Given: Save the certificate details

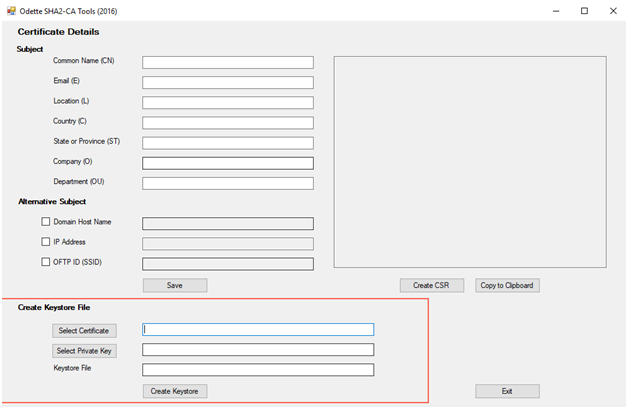Looking at the screenshot, I should [x=175, y=285].
